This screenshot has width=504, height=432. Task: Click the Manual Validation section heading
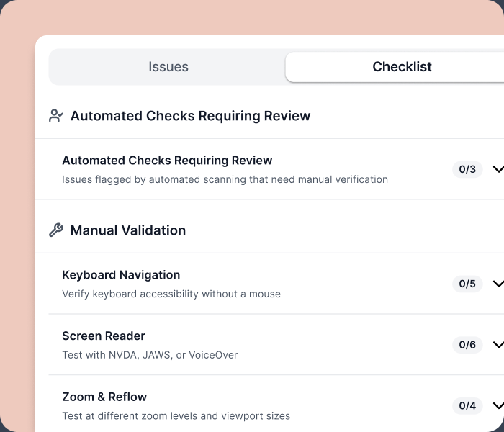tap(128, 230)
